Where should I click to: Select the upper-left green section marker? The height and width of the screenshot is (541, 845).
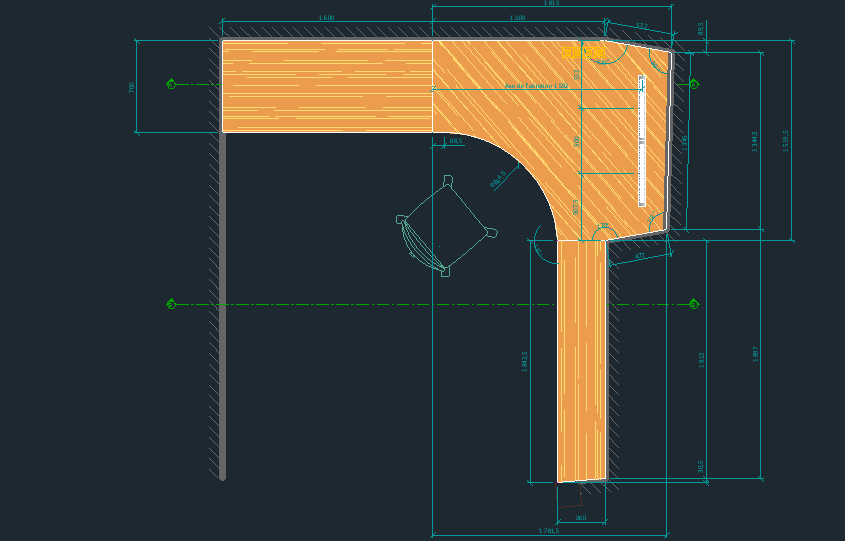[171, 84]
